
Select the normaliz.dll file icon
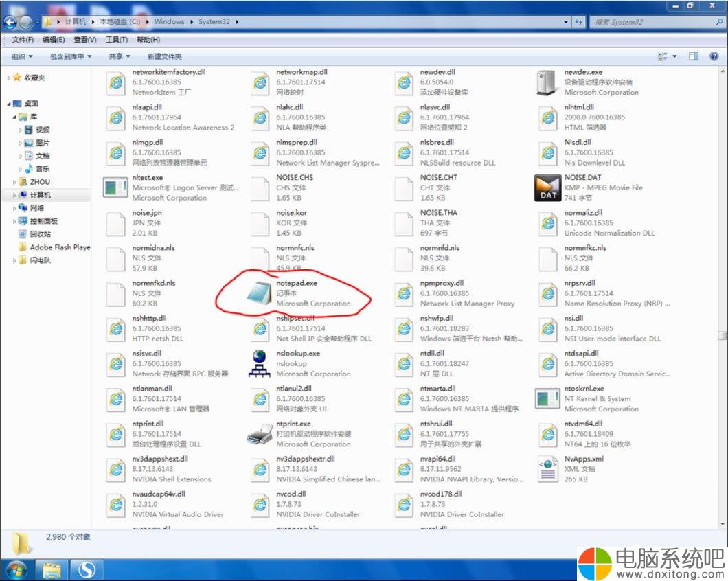pos(548,223)
